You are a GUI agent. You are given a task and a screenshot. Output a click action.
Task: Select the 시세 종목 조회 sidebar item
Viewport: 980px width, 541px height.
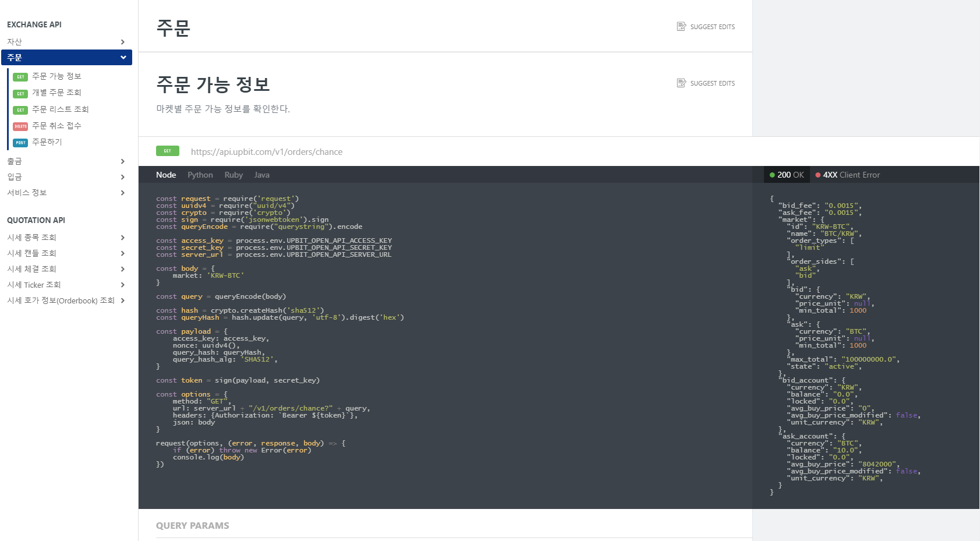(66, 238)
